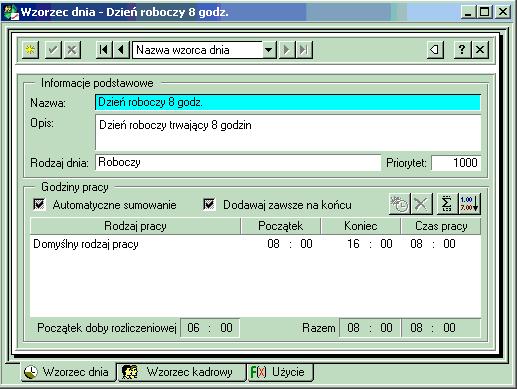Click the add work hours clock icon
This screenshot has height=389, width=517.
(x=399, y=204)
